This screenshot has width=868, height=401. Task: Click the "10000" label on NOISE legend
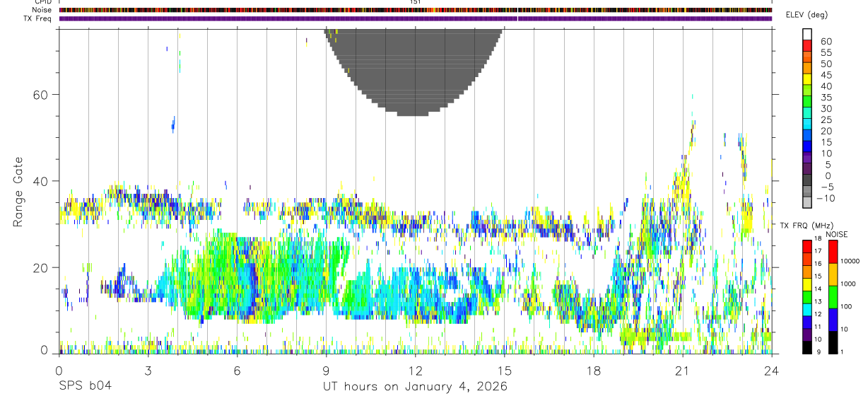[x=851, y=261]
